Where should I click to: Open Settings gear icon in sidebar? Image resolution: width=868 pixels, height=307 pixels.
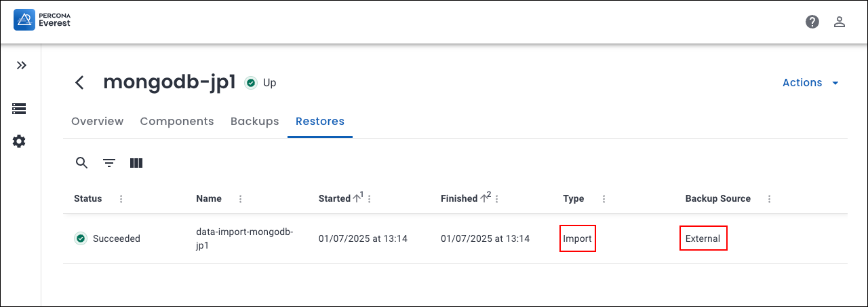point(19,141)
